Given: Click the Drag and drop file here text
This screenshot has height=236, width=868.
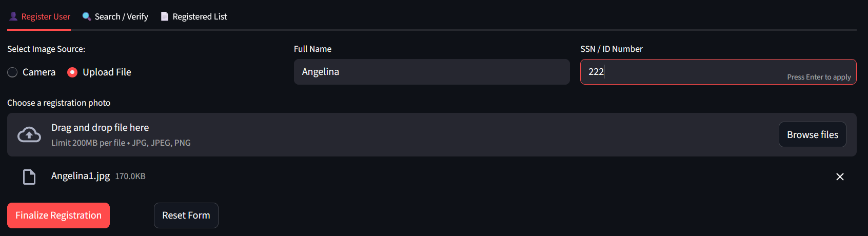Looking at the screenshot, I should (x=100, y=128).
